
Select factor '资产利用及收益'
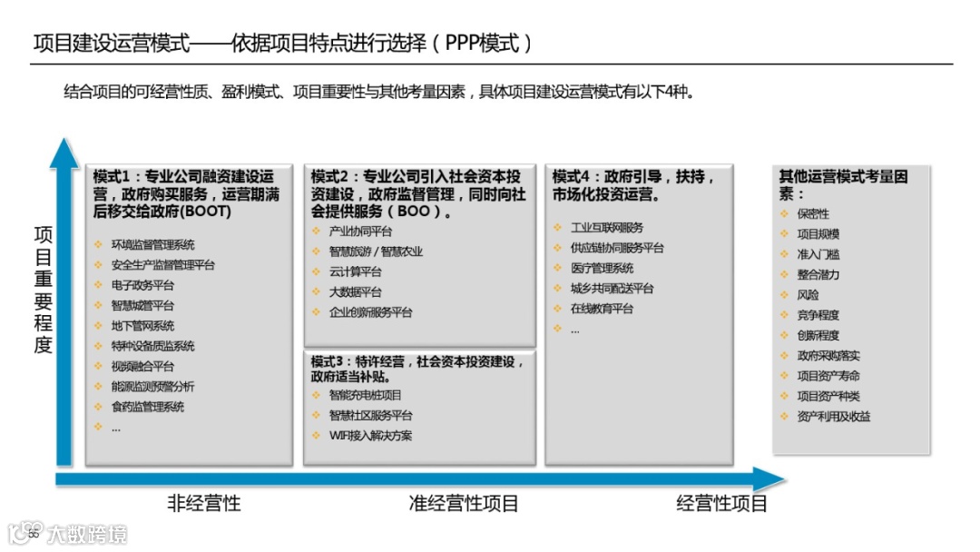pyautogui.click(x=833, y=417)
